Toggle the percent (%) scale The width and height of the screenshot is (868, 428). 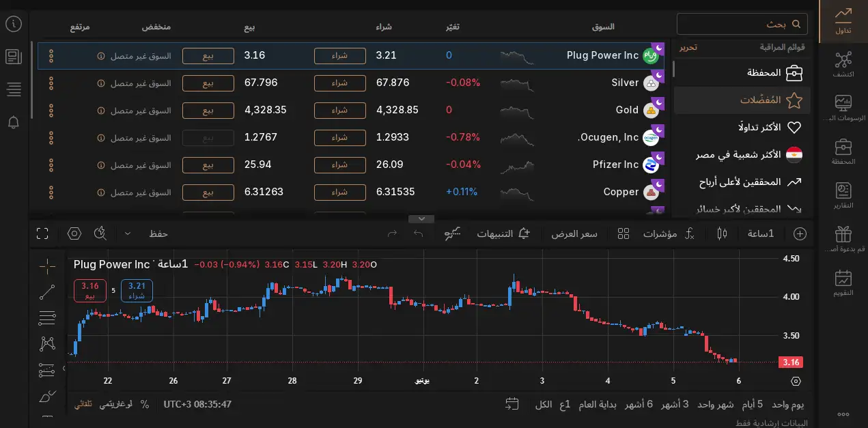pyautogui.click(x=145, y=404)
